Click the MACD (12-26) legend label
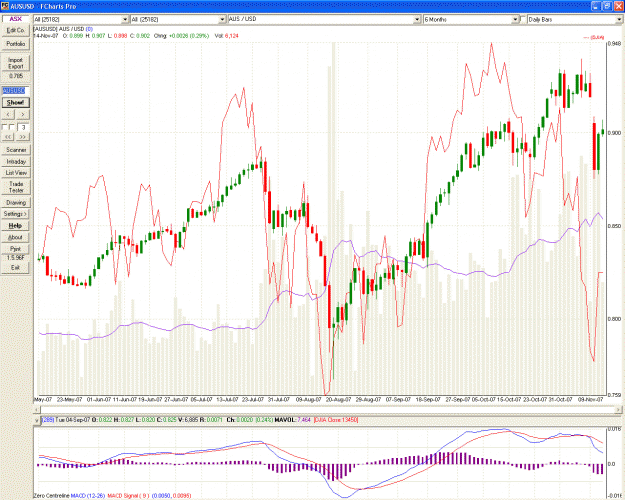Viewport: 625px width, 500px height. 88,496
